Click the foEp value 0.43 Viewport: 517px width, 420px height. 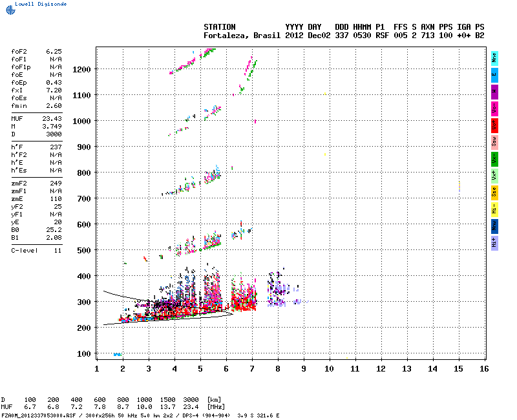[54, 83]
